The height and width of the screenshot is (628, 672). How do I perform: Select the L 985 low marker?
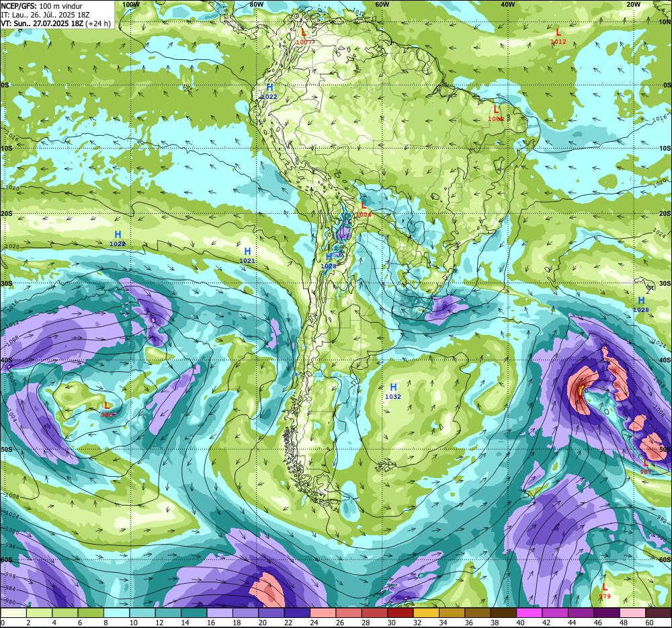(x=107, y=409)
